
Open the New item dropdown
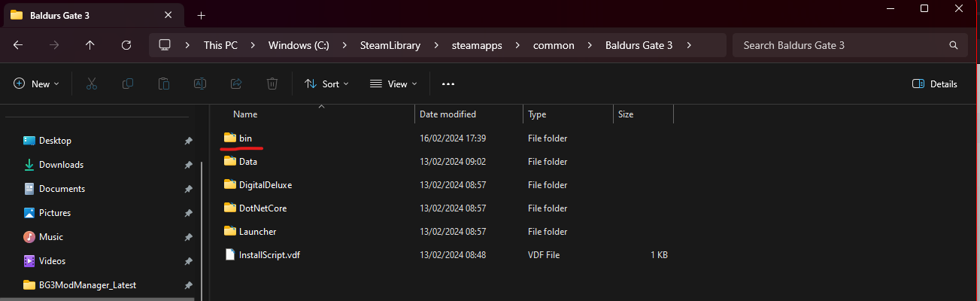36,84
